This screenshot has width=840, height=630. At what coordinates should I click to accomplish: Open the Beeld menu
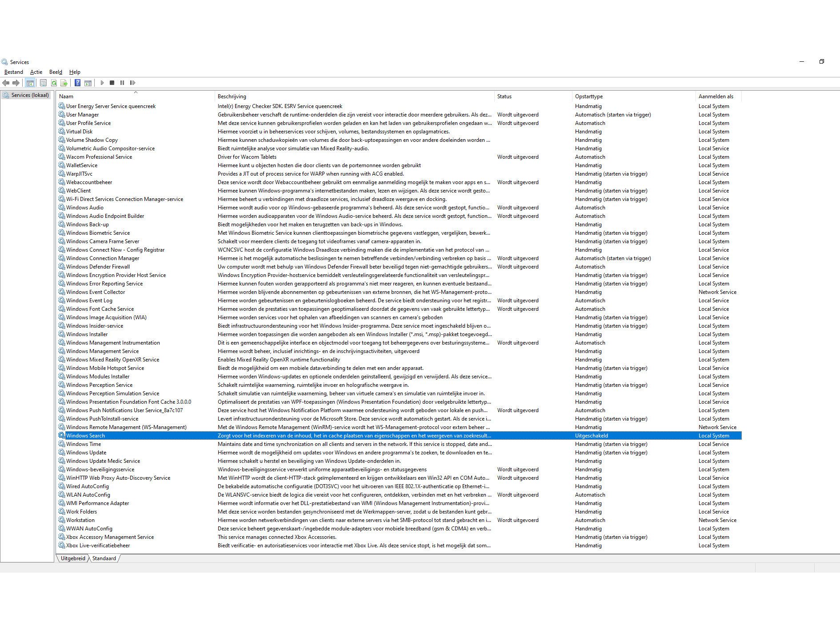[56, 72]
